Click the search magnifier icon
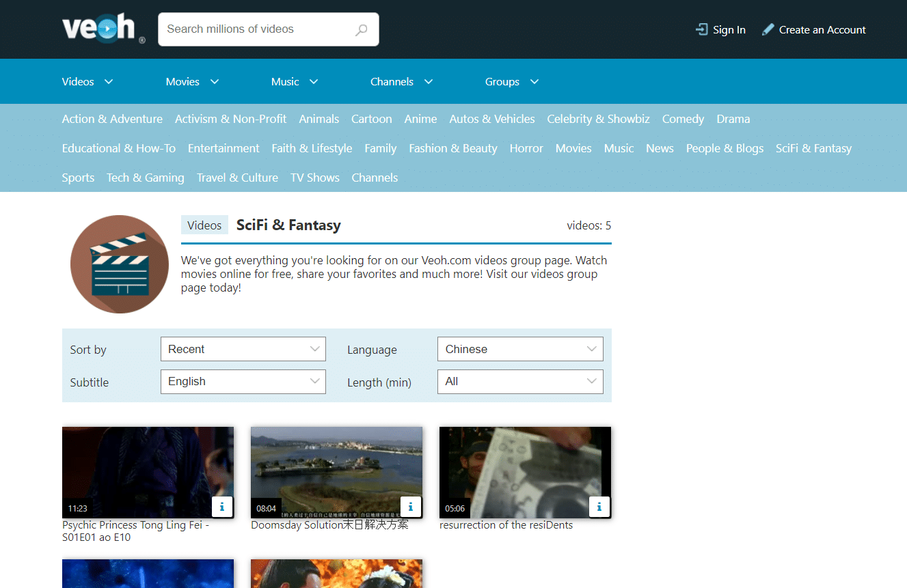Image resolution: width=907 pixels, height=588 pixels. (x=361, y=29)
